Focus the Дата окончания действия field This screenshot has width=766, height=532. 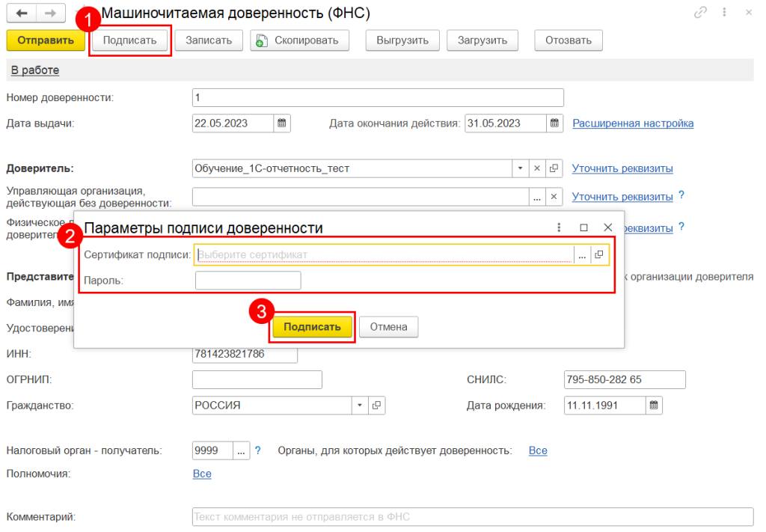point(505,123)
